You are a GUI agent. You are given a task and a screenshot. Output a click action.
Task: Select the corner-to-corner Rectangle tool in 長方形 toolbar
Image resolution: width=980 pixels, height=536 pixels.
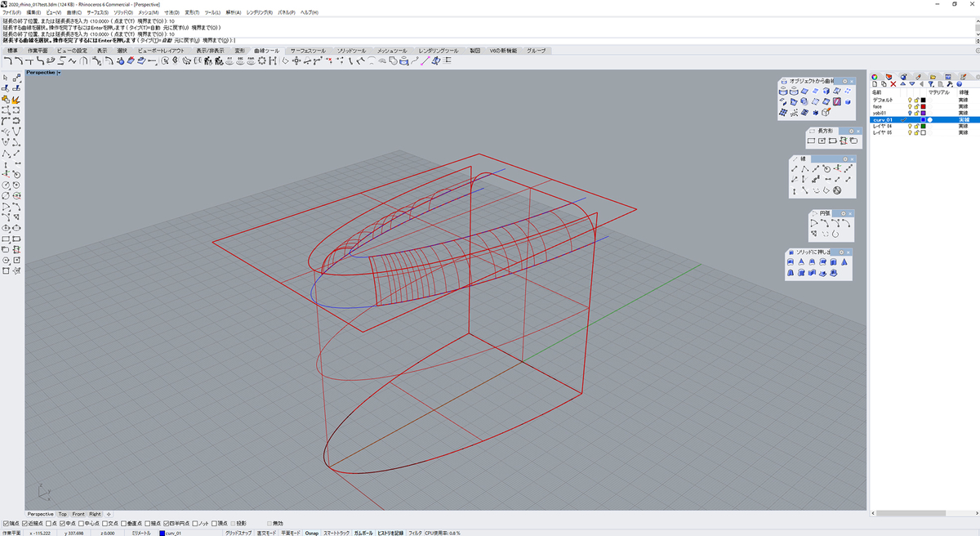[x=811, y=141]
